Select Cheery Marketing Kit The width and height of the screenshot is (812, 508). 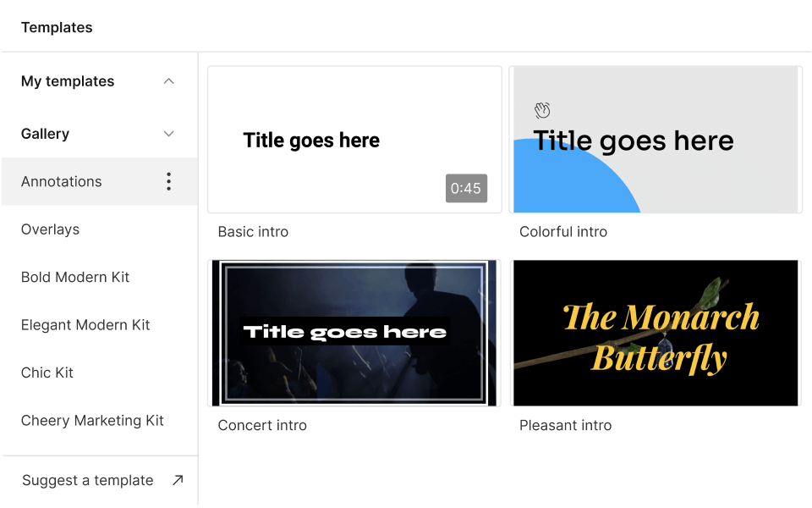click(92, 420)
